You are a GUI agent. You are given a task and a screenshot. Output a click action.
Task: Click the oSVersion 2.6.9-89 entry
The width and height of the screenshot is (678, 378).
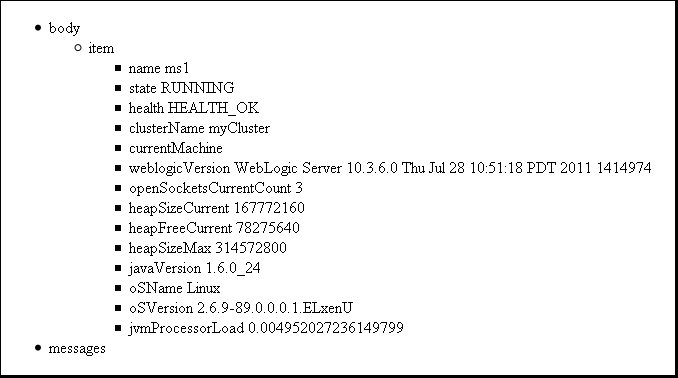(x=241, y=308)
